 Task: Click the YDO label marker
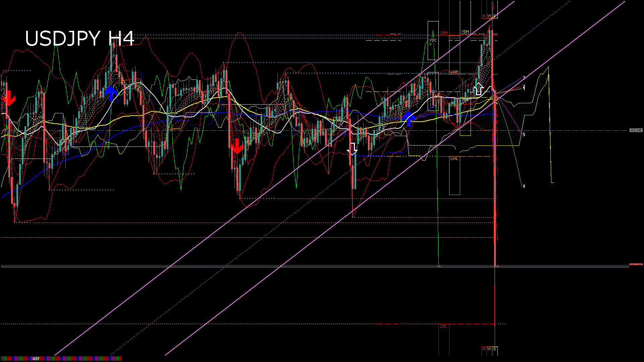tap(434, 92)
